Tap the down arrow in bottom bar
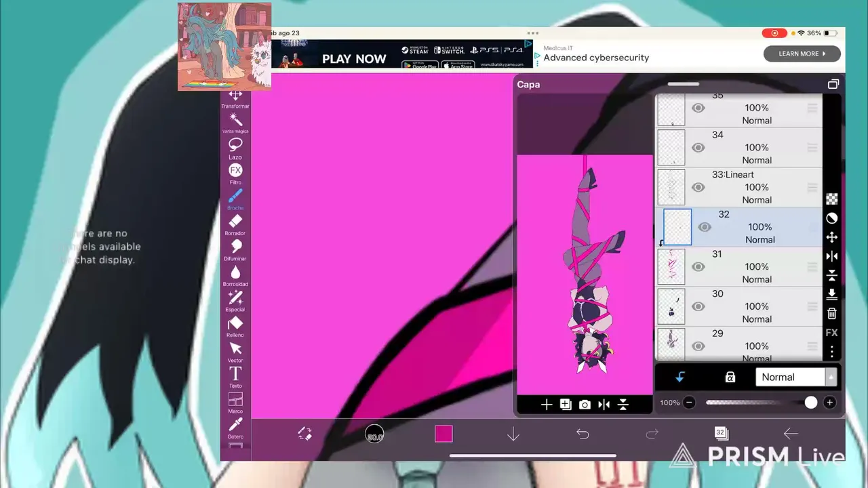Viewport: 868px width, 488px height. click(x=513, y=434)
